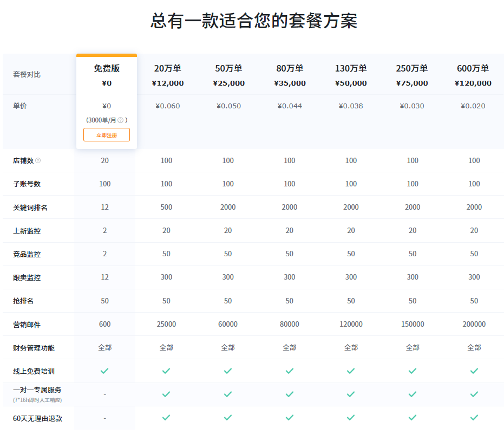Select the 250万单 plan header
504x434 pixels.
click(x=412, y=68)
